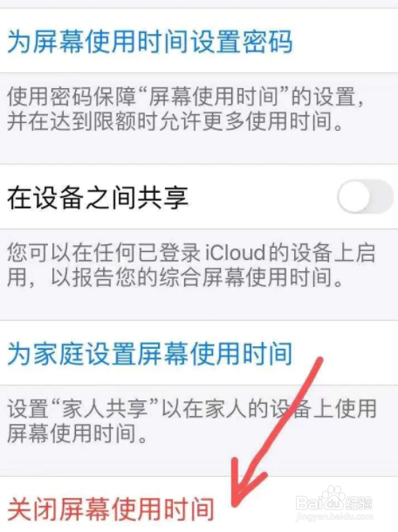398x532 pixels.
Task: Click the text 以报告您的综合屏幕使用时间
Action: click(191, 277)
